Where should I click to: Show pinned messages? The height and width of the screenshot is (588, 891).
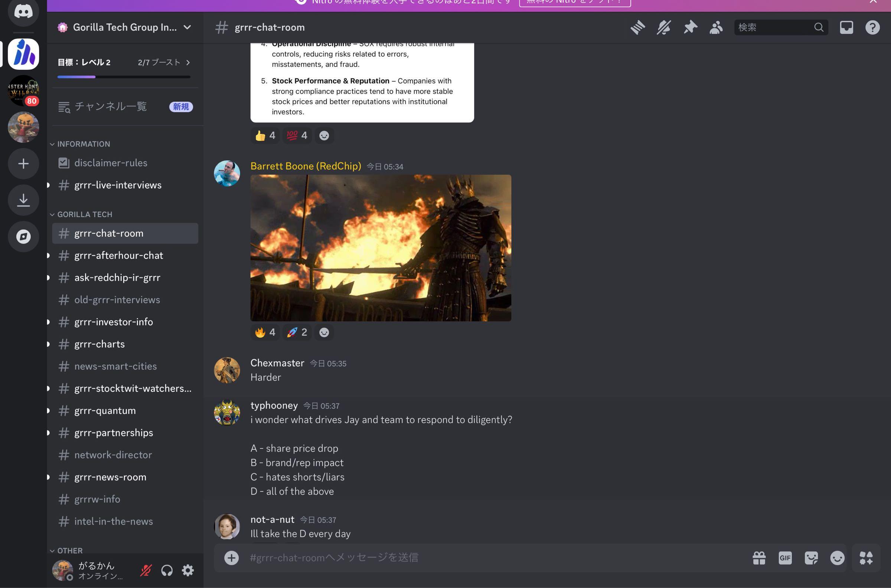coord(690,27)
